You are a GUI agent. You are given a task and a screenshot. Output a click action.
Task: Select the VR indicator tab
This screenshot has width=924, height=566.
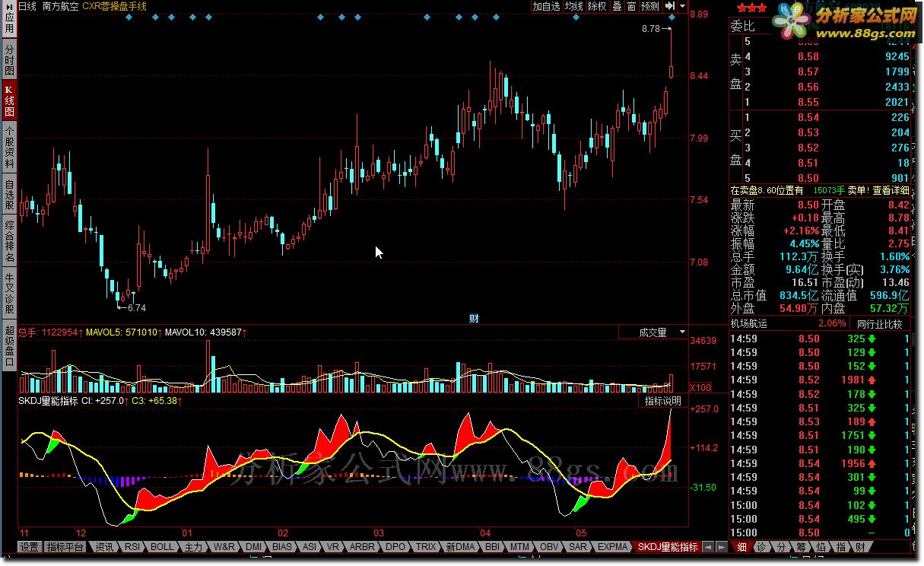tap(332, 547)
